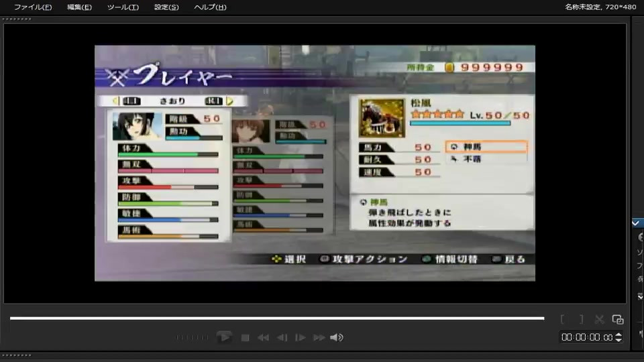Stop playback with the square button
This screenshot has height=362, width=644.
(246, 337)
